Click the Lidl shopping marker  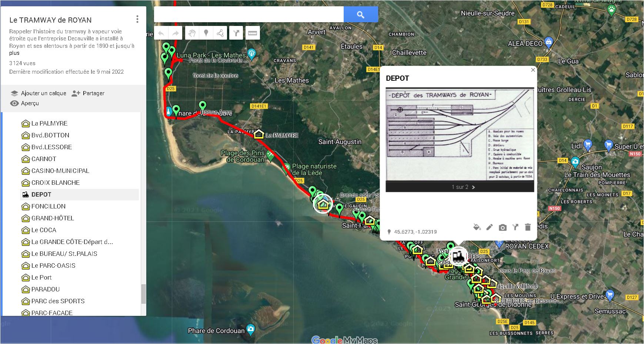click(587, 145)
